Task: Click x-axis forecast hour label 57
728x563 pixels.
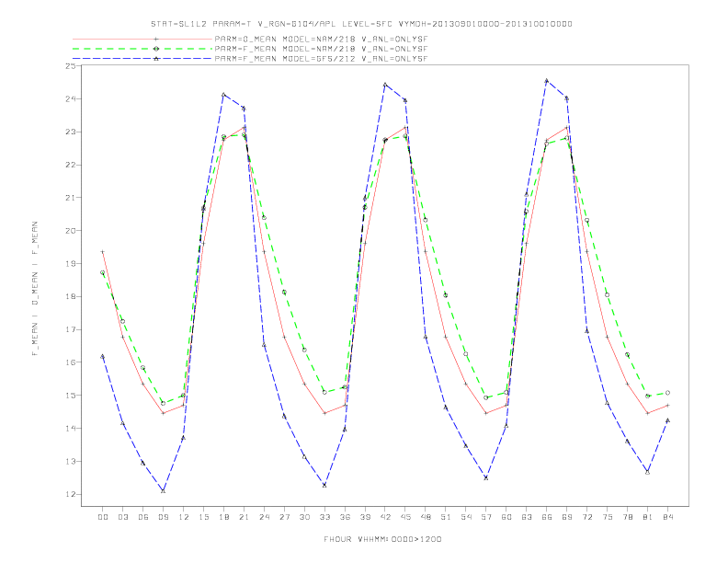Action: 486,517
